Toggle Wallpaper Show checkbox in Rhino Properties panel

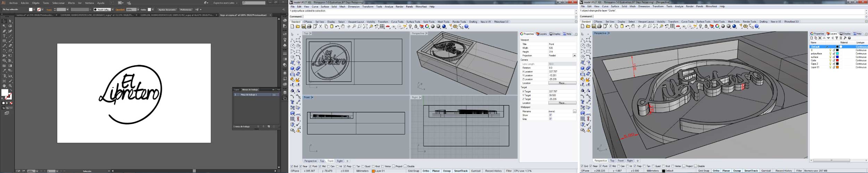coord(550,115)
